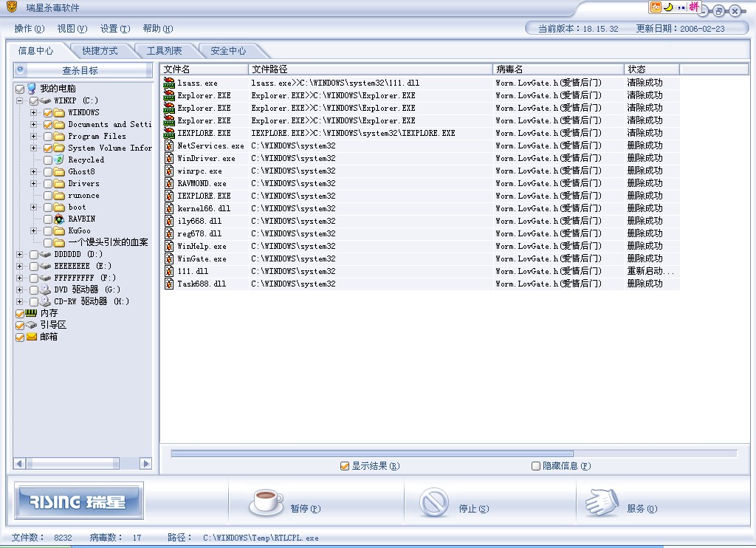This screenshot has width=756, height=548.
Task: Uncheck the WINDOWS folder checkbox
Action: point(48,112)
